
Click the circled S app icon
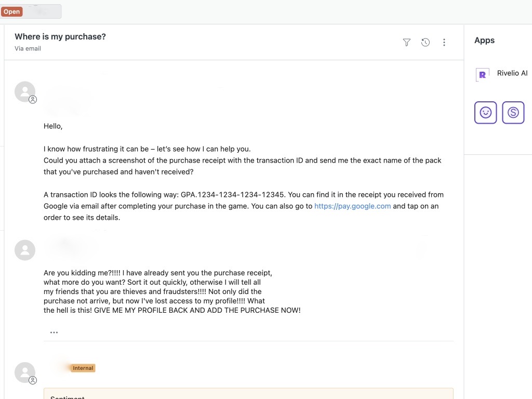click(x=513, y=112)
